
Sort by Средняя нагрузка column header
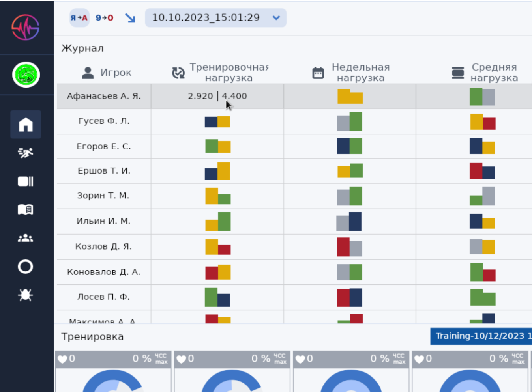click(494, 73)
